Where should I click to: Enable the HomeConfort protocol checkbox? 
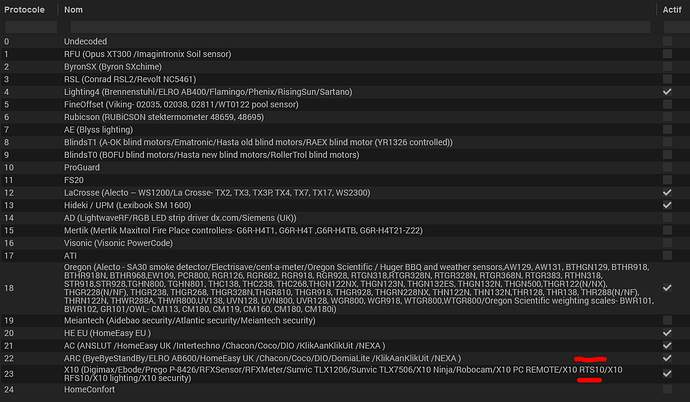coord(667,390)
